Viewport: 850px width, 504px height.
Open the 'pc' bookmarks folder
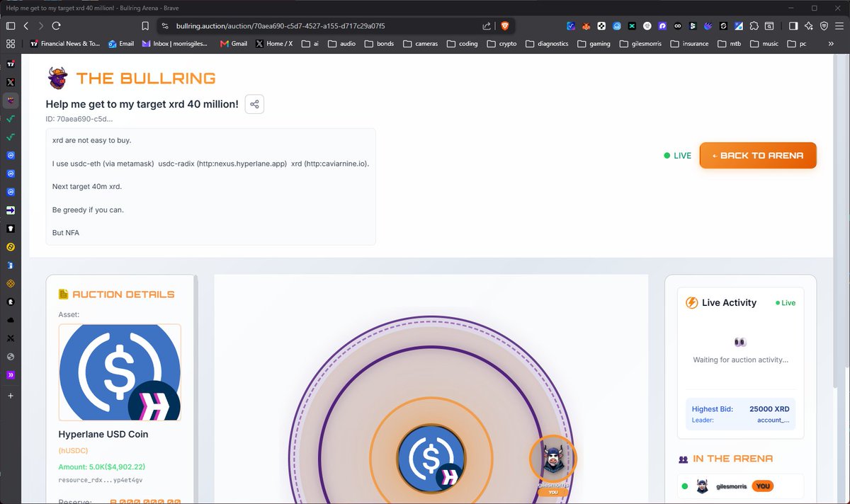click(796, 43)
